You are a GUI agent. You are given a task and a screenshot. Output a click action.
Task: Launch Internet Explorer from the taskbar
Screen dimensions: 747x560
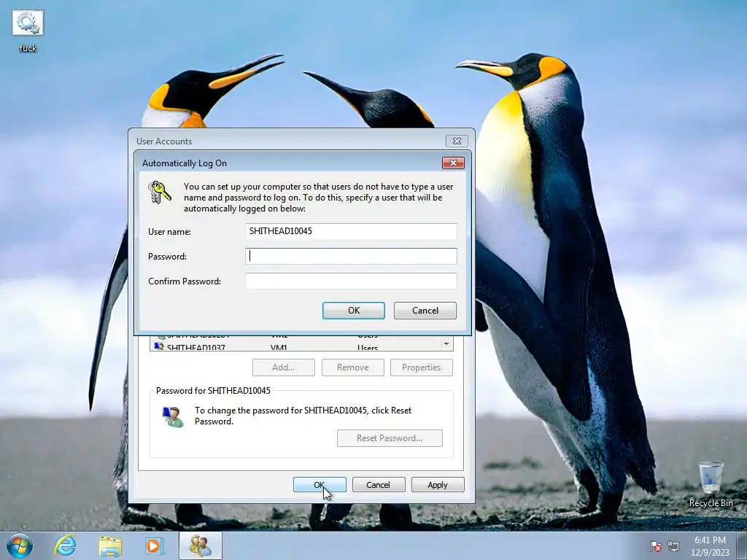coord(65,545)
